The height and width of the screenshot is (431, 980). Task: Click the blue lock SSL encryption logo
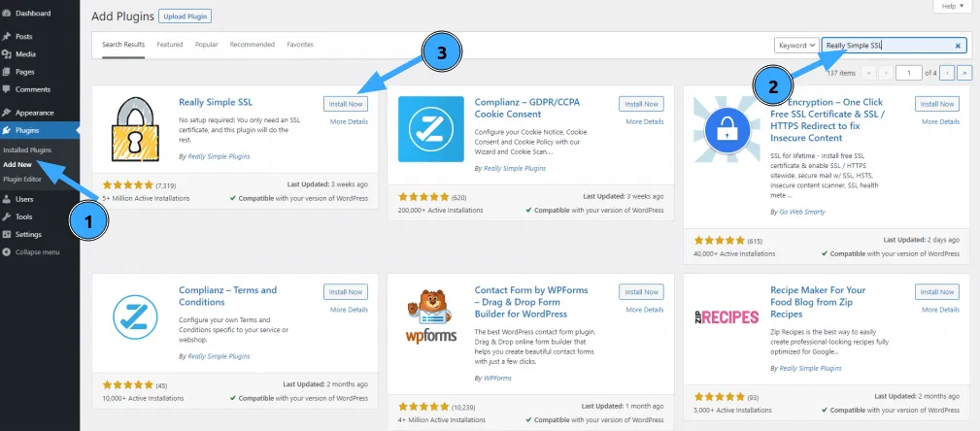[727, 129]
